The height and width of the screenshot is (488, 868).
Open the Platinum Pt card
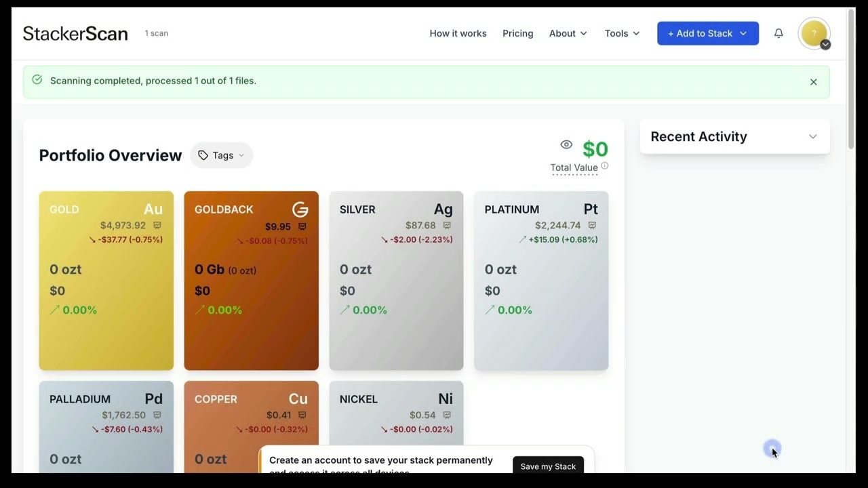click(541, 281)
